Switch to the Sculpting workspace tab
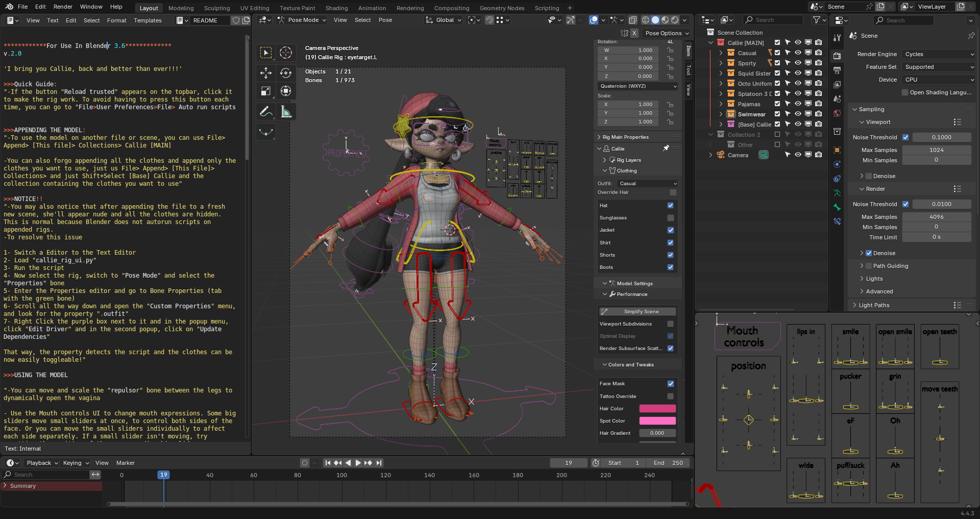Image resolution: width=980 pixels, height=519 pixels. (x=217, y=8)
